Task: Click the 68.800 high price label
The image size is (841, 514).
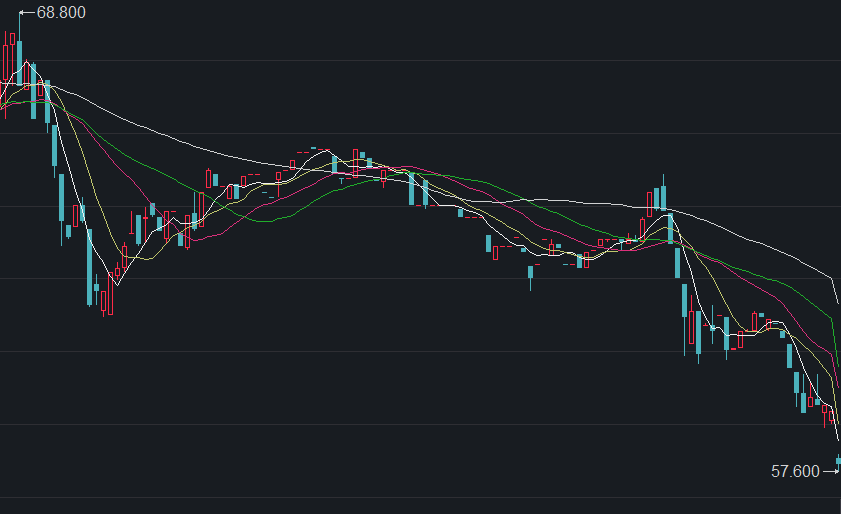Action: (61, 13)
